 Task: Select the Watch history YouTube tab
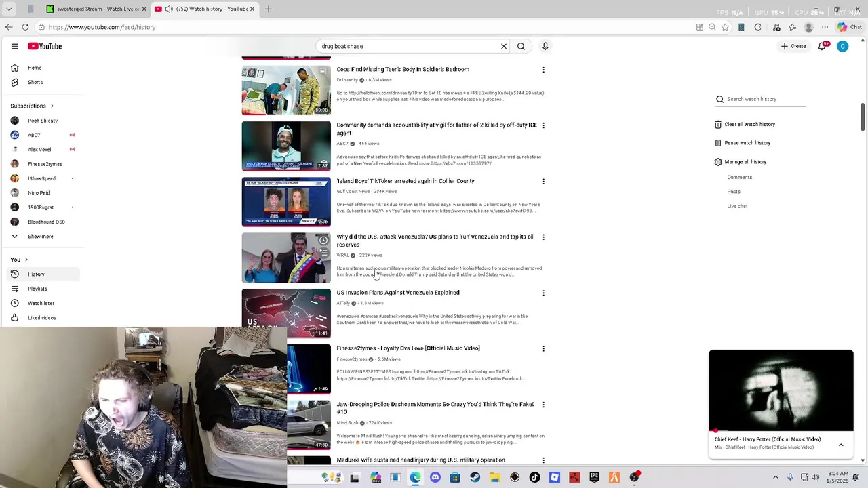click(x=205, y=9)
